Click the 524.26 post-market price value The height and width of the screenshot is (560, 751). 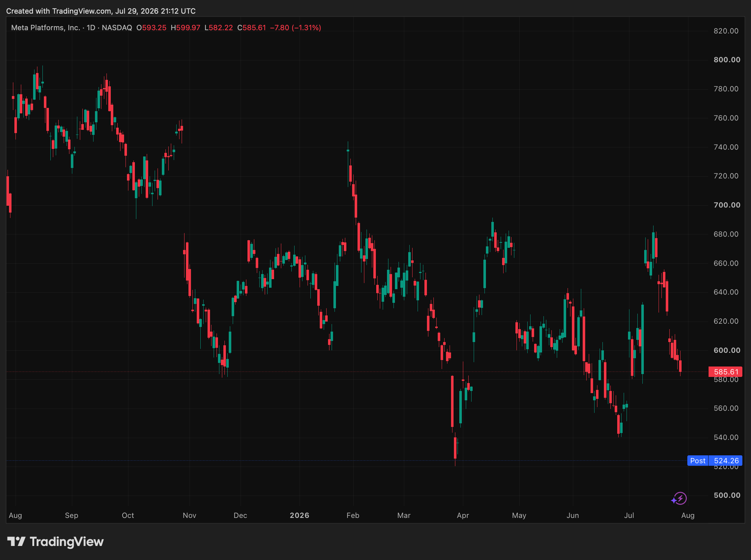(x=726, y=461)
